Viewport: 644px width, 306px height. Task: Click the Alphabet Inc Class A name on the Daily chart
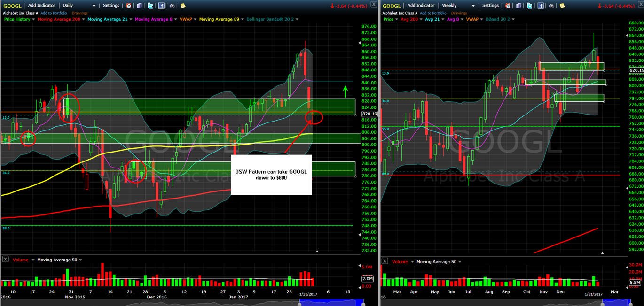(20, 13)
